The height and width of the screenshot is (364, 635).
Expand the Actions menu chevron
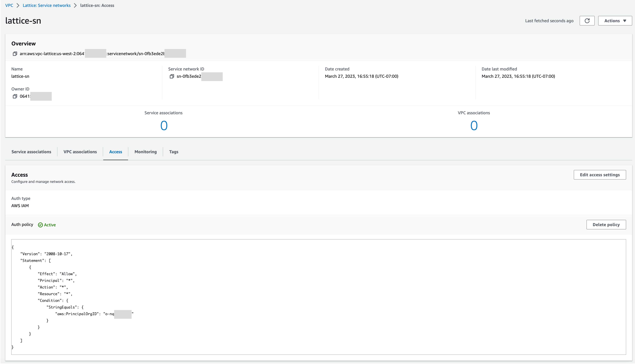(625, 21)
